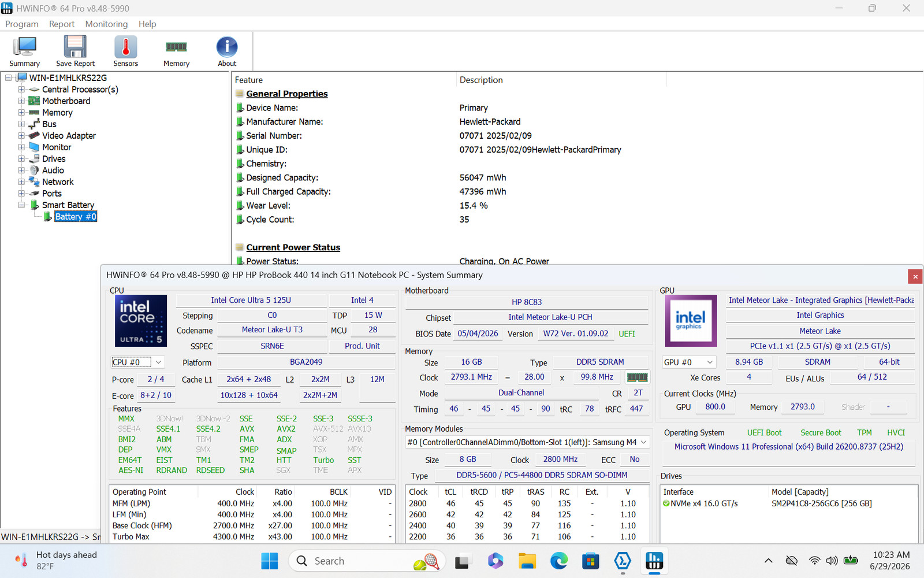Image resolution: width=924 pixels, height=578 pixels.
Task: Select Battery #0 in the tree
Action: tap(76, 217)
